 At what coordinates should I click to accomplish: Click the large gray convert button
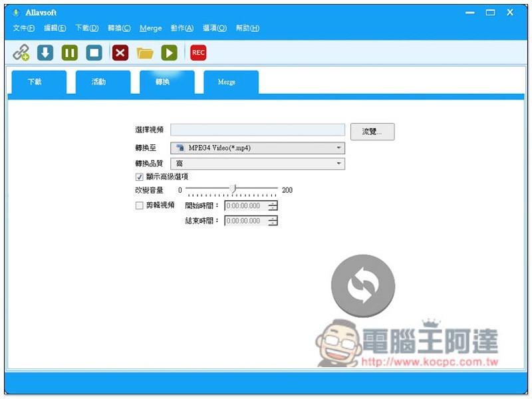362,286
